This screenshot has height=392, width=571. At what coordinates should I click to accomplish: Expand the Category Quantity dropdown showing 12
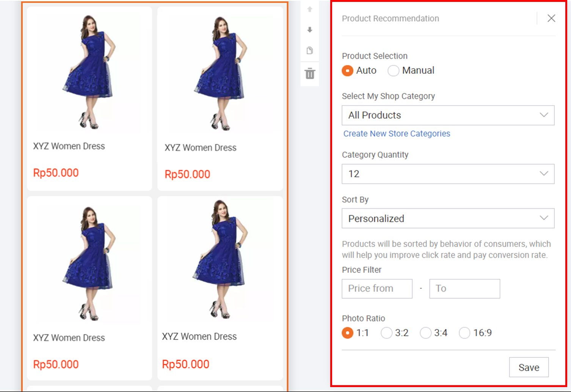(x=448, y=174)
